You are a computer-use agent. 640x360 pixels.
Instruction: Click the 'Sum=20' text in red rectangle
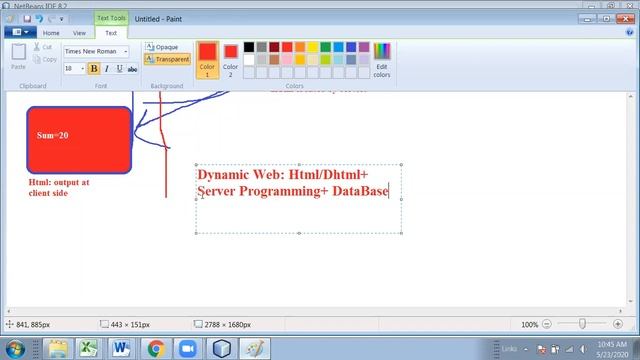click(53, 136)
